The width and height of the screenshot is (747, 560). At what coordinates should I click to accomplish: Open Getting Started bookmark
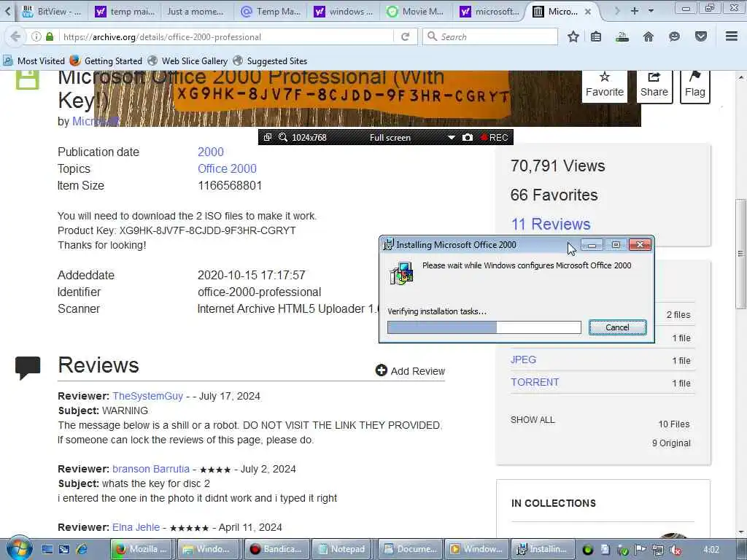coord(107,61)
